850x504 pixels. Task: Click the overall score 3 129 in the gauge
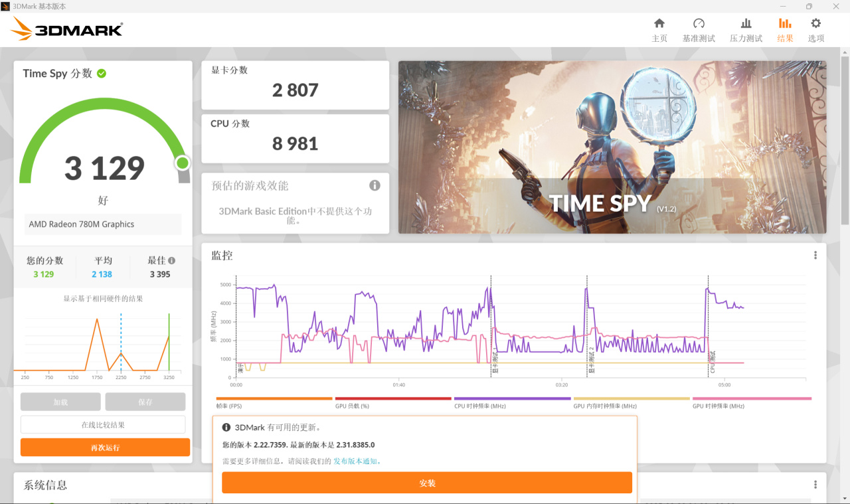coord(104,169)
